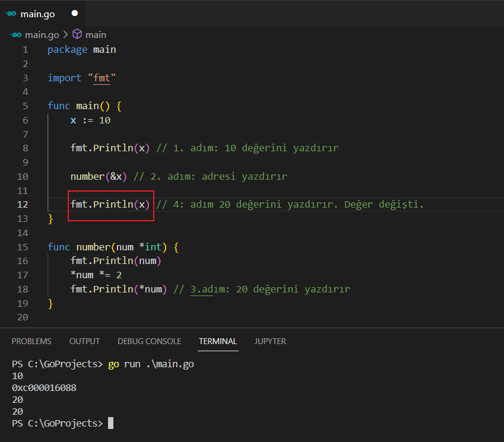Click the 0xc000016088 address in terminal output

tap(44, 388)
